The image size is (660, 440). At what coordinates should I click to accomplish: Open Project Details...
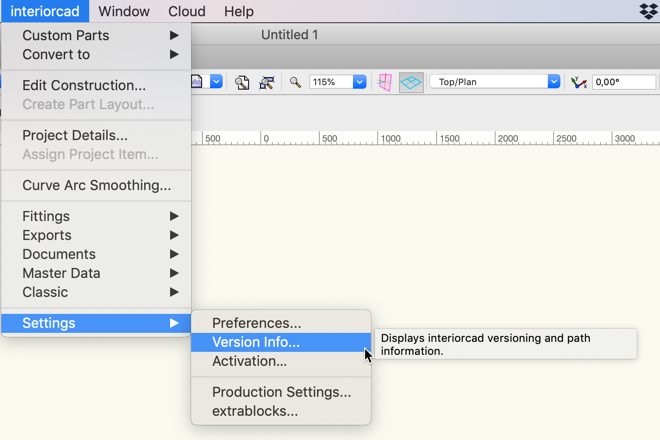96,135
